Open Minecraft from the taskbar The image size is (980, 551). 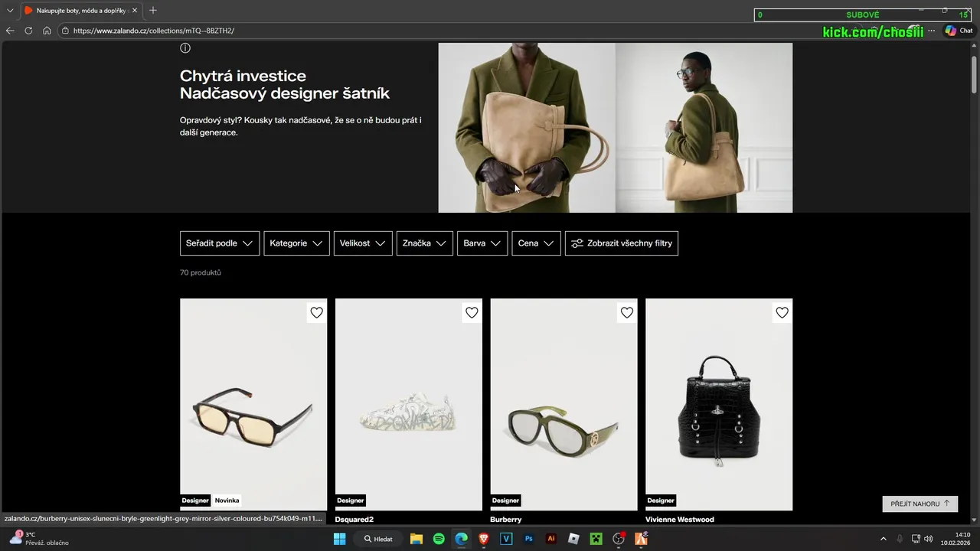596,539
